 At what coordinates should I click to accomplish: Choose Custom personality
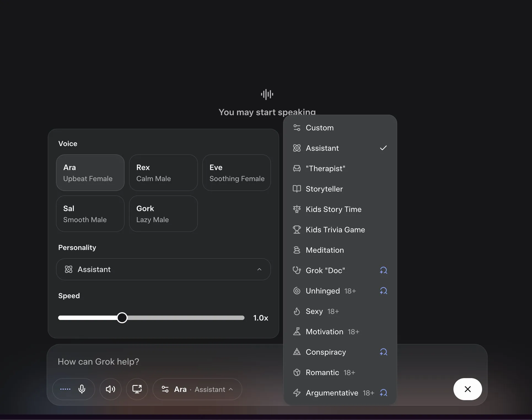340,128
